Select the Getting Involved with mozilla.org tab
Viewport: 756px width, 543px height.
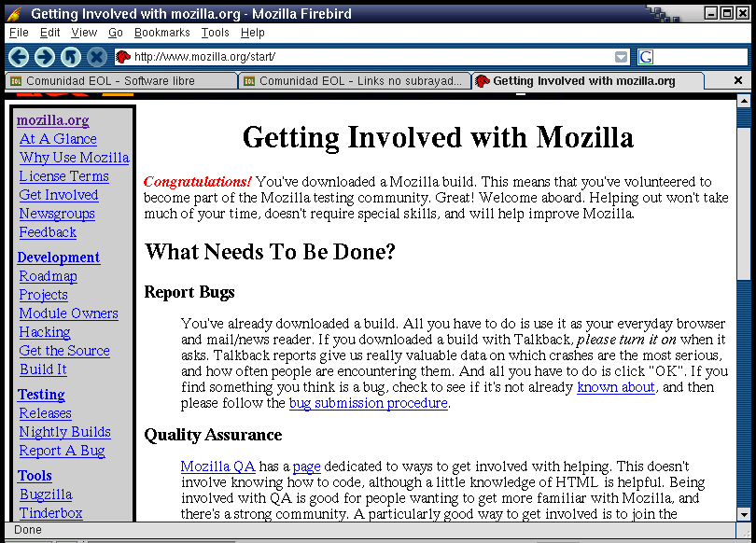(588, 81)
